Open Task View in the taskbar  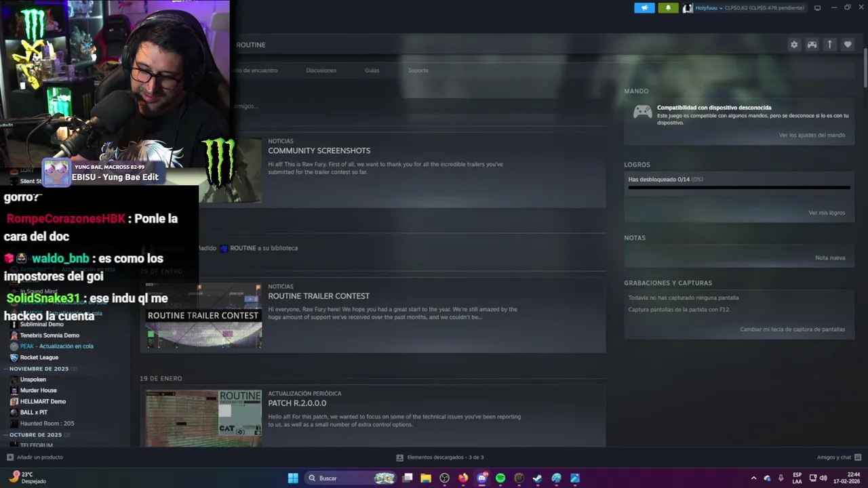pyautogui.click(x=408, y=479)
